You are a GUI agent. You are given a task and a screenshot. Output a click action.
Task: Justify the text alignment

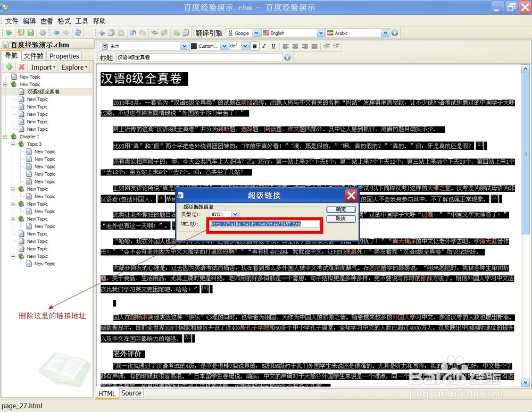[314, 46]
